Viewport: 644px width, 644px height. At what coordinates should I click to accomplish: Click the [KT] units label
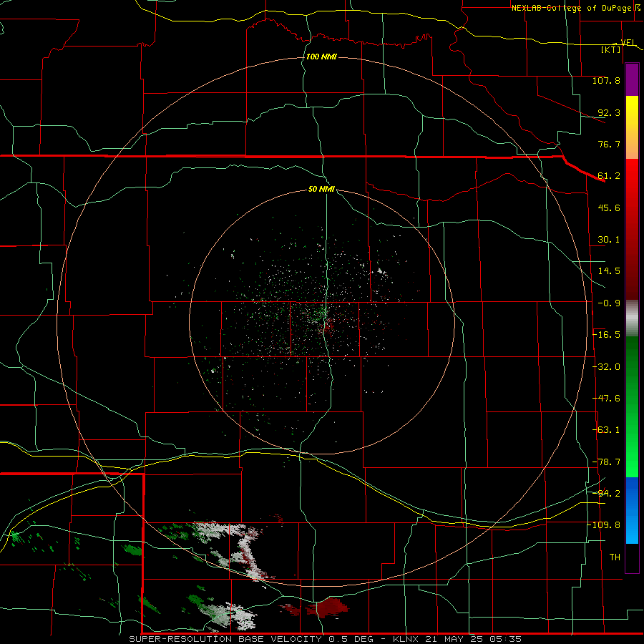611,49
